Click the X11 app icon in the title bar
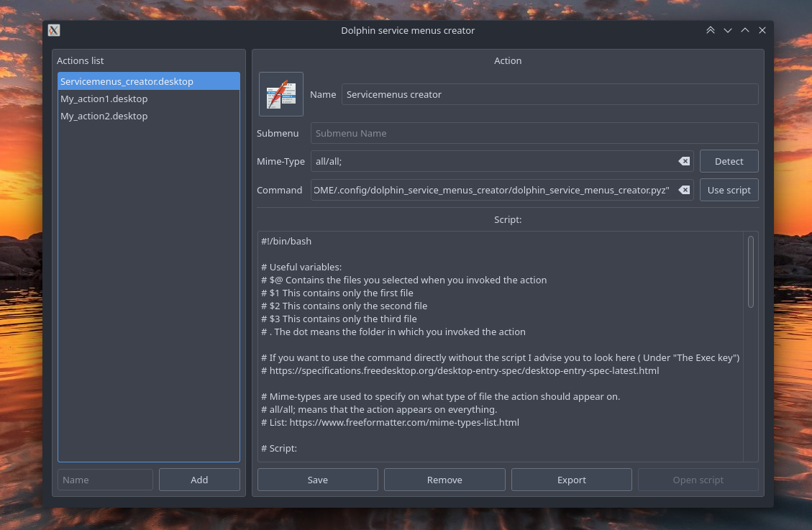This screenshot has height=530, width=812. [54, 30]
